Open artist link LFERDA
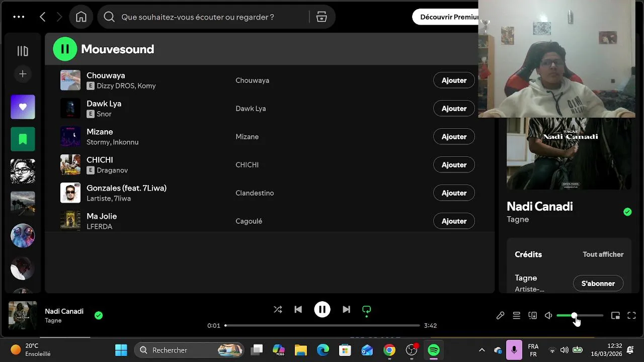Screen dimensions: 644x362 coord(99,227)
